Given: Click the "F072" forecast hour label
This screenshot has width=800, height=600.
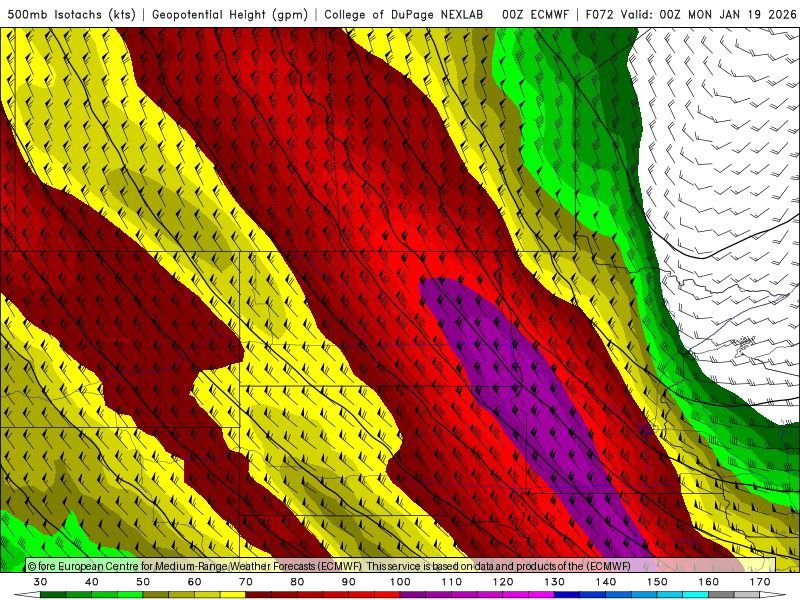Looking at the screenshot, I should [599, 14].
